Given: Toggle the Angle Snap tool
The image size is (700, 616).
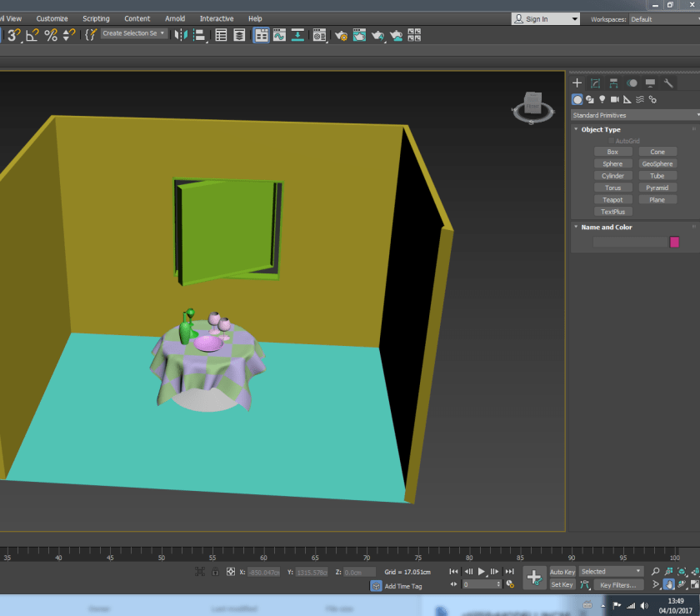Looking at the screenshot, I should coord(32,35).
